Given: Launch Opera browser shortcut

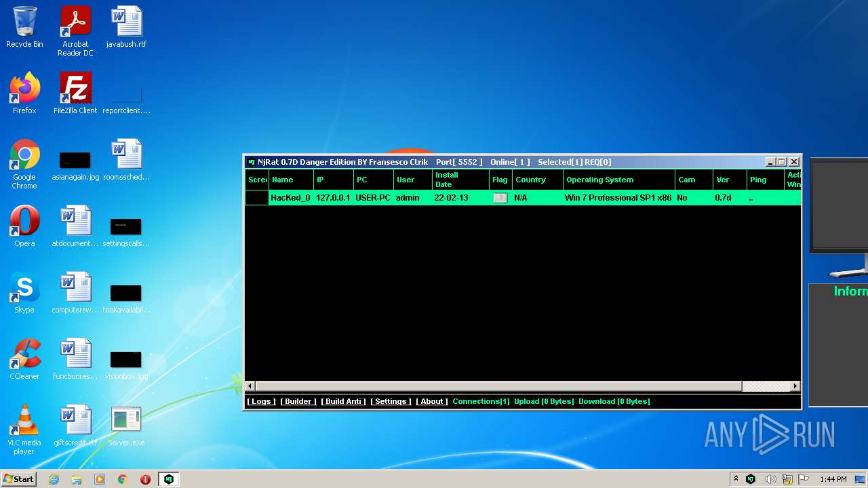Looking at the screenshot, I should click(24, 227).
